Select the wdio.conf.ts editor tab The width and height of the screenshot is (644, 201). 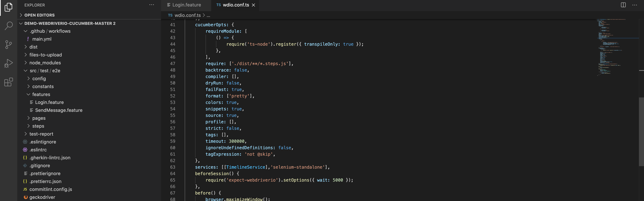click(x=235, y=5)
